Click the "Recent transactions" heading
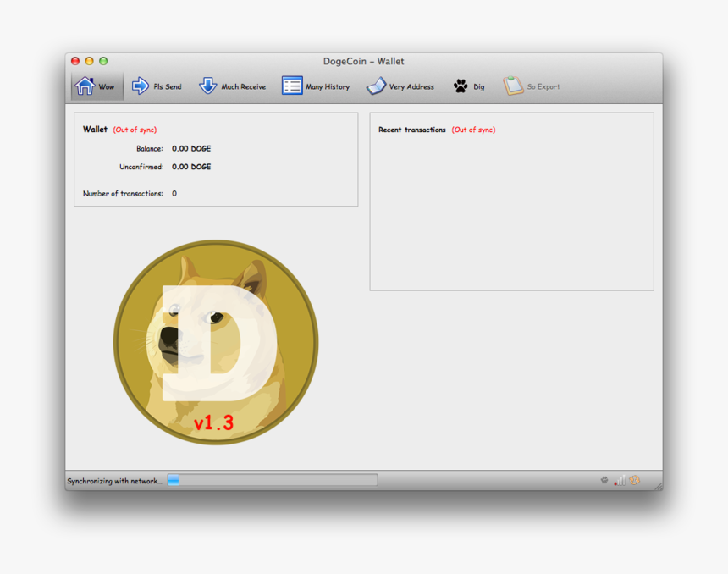Viewport: 728px width, 574px height. coord(411,130)
